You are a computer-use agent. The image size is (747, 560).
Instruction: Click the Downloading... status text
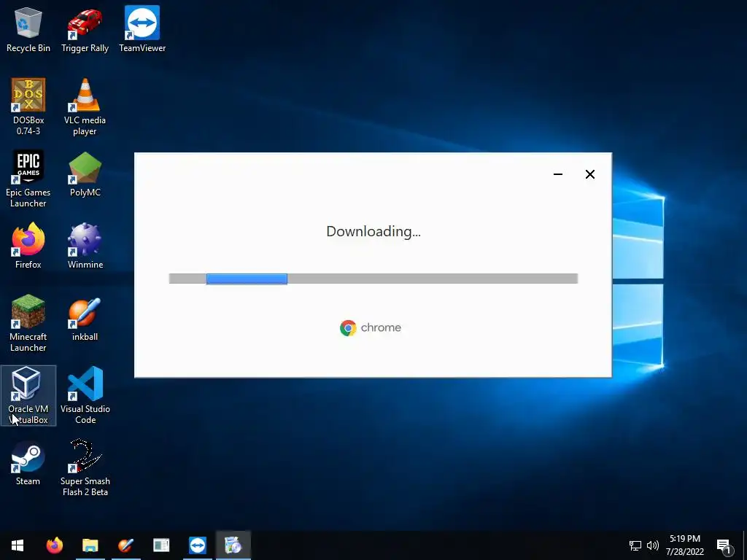click(x=373, y=231)
